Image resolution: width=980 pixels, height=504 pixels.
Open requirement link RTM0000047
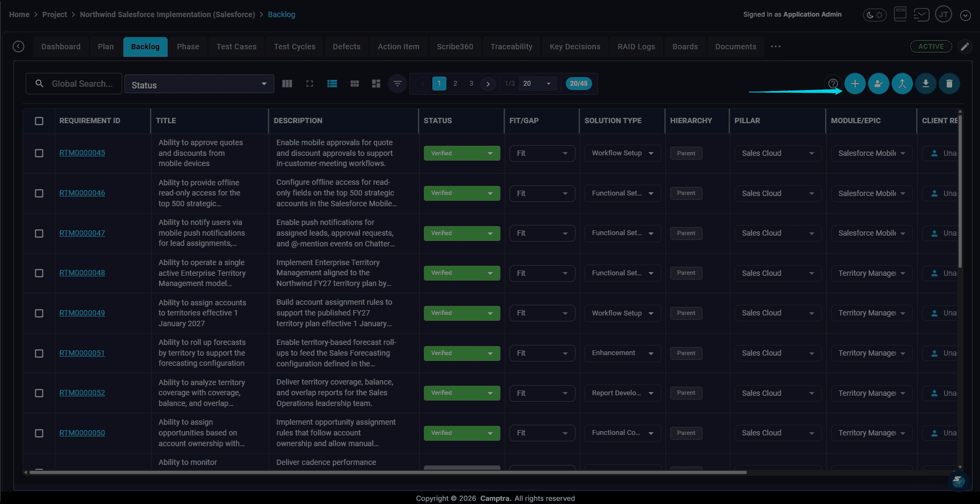point(82,233)
